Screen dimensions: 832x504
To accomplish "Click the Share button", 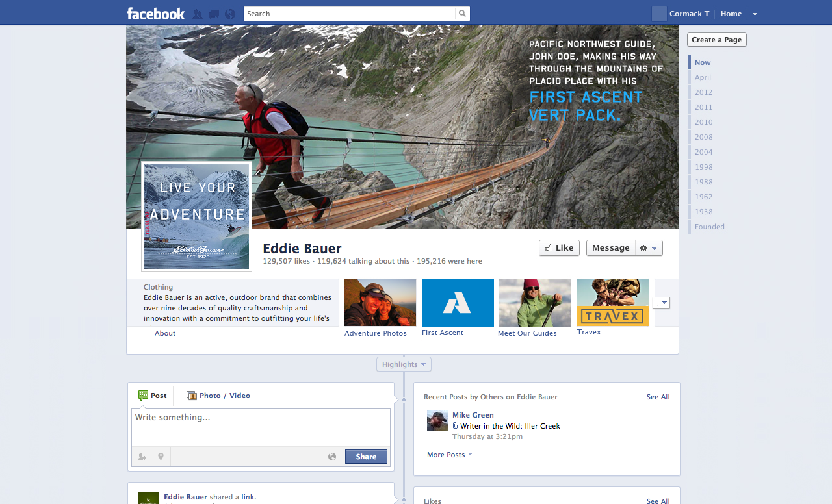I will [x=366, y=457].
